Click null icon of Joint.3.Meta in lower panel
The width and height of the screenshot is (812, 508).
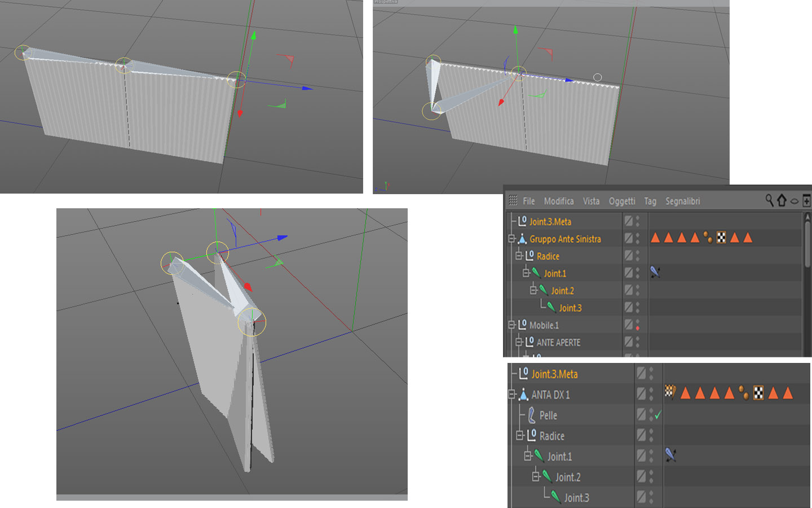(524, 373)
